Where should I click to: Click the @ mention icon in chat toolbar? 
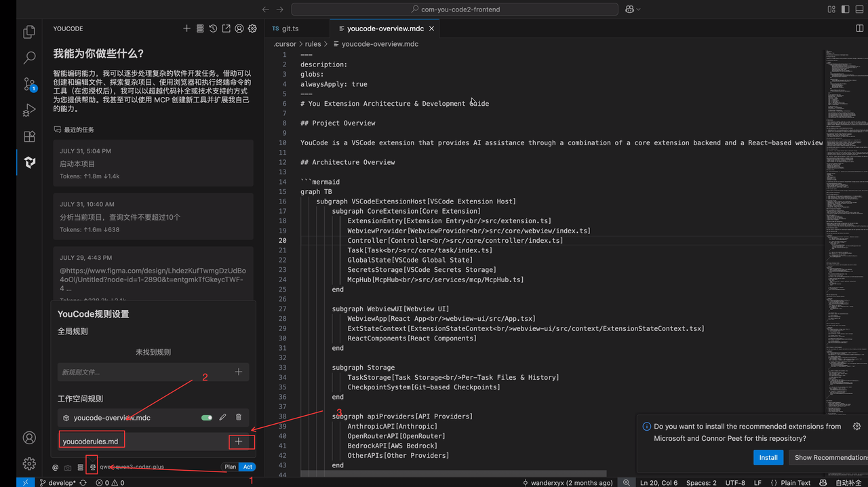[56, 467]
